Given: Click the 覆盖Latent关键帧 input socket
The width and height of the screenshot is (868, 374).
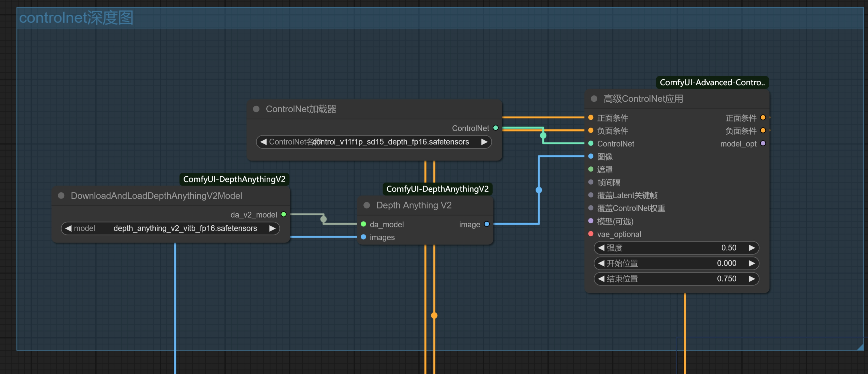Looking at the screenshot, I should (x=591, y=195).
